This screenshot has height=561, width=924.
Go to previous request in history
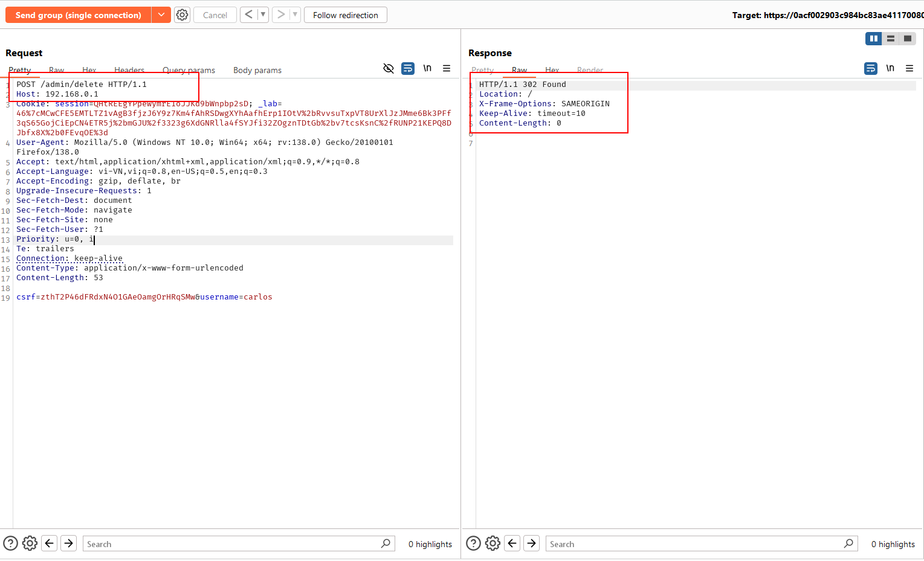(x=249, y=14)
